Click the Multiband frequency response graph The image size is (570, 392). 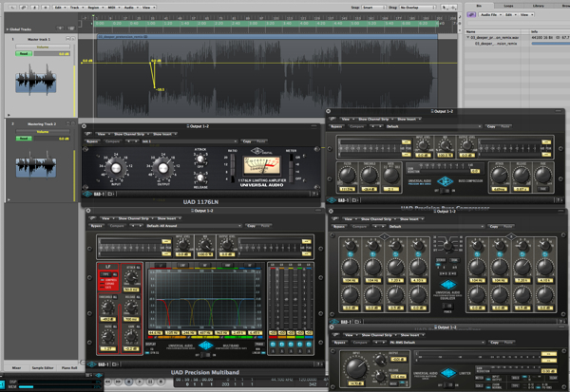click(x=204, y=299)
